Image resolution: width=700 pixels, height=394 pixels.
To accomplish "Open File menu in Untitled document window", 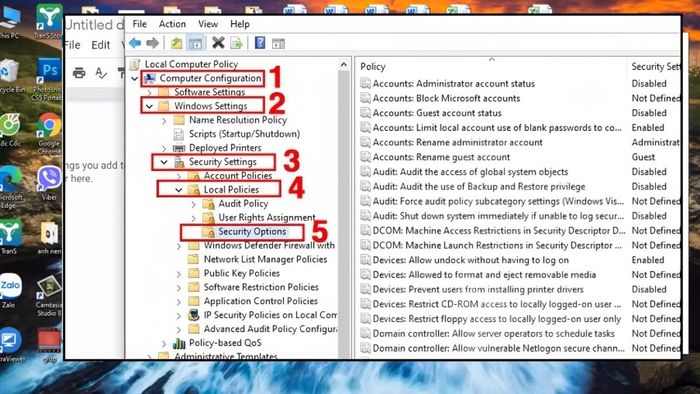I will (73, 45).
